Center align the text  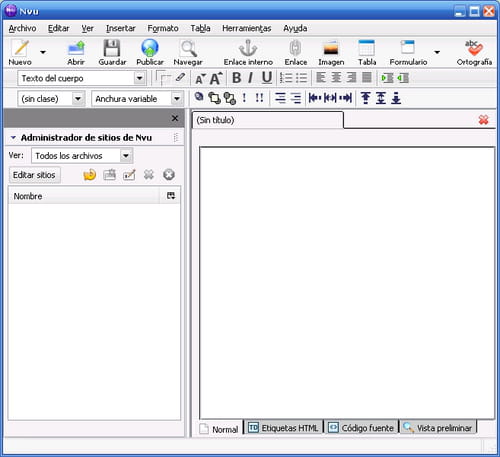336,77
